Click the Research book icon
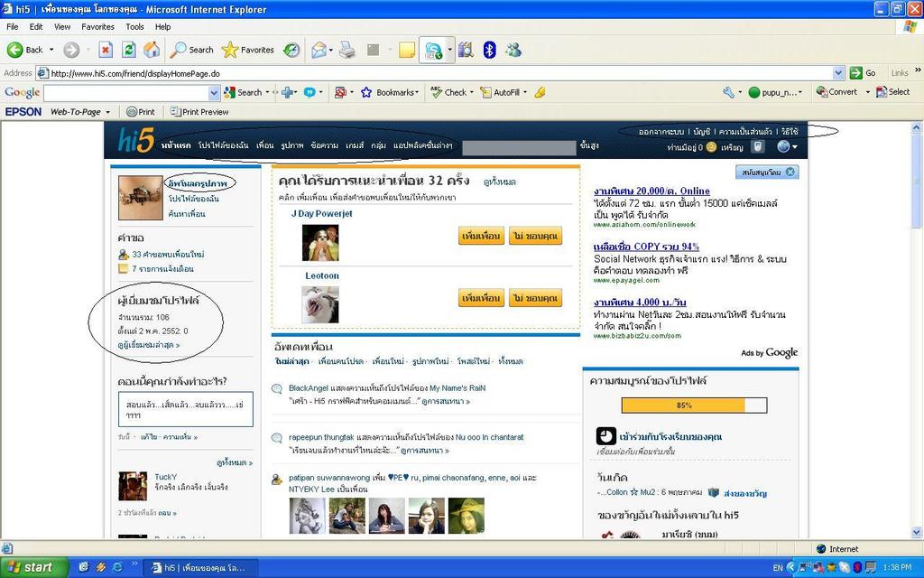The height and width of the screenshot is (578, 924). [x=466, y=51]
